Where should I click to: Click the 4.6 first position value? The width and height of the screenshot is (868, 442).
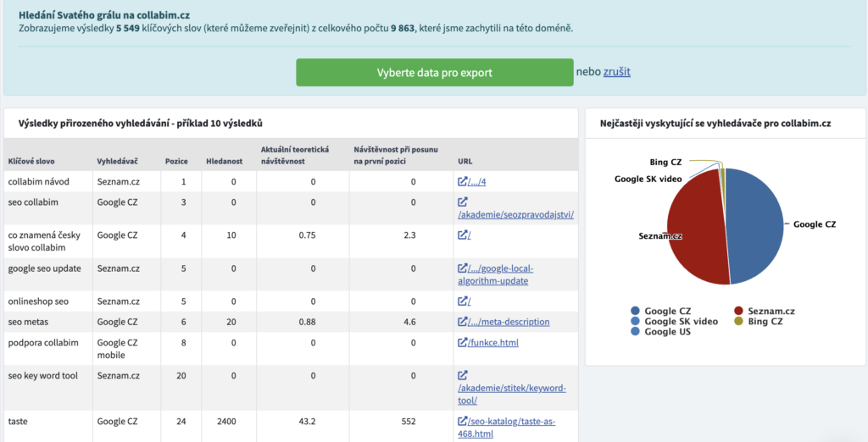(409, 322)
